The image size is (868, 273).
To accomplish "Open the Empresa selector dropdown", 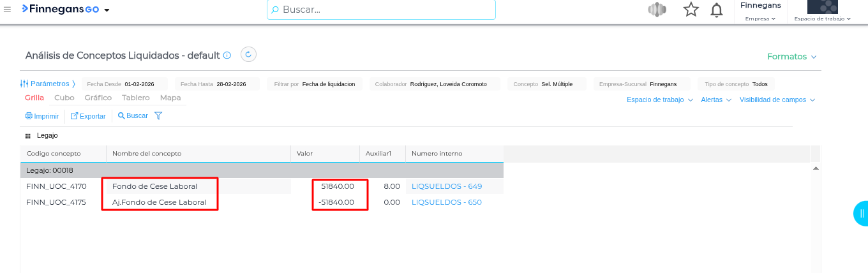I will point(760,18).
